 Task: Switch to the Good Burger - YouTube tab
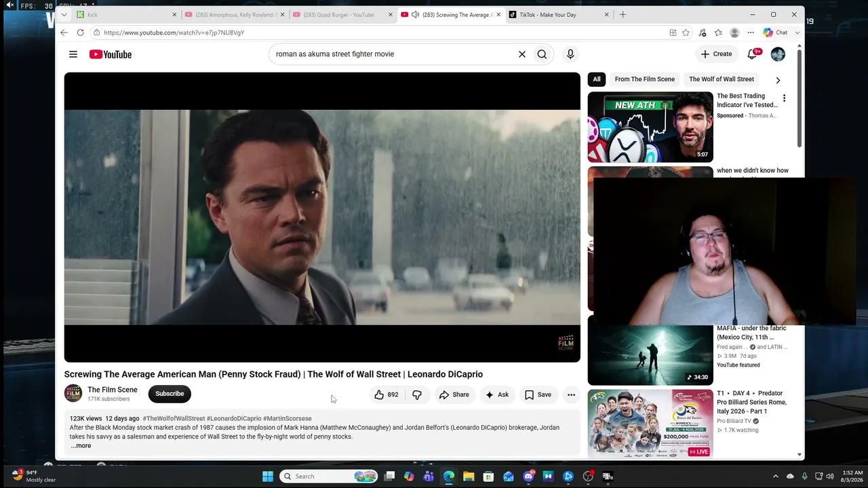tap(342, 14)
